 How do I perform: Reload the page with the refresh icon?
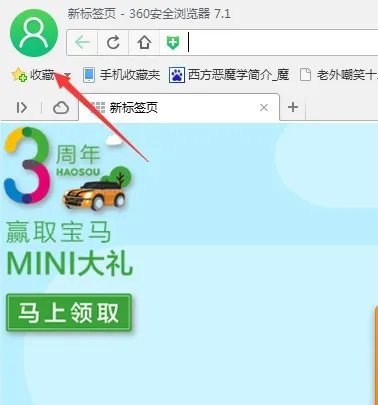[x=113, y=42]
